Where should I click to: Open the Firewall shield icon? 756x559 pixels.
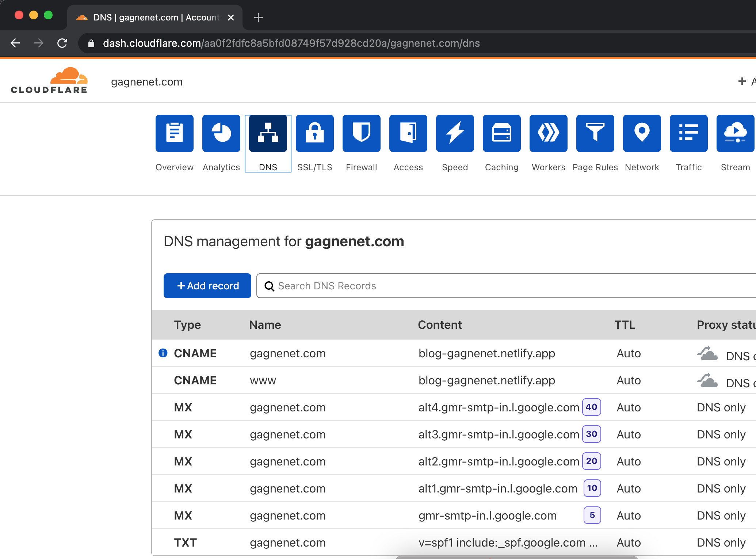(362, 133)
